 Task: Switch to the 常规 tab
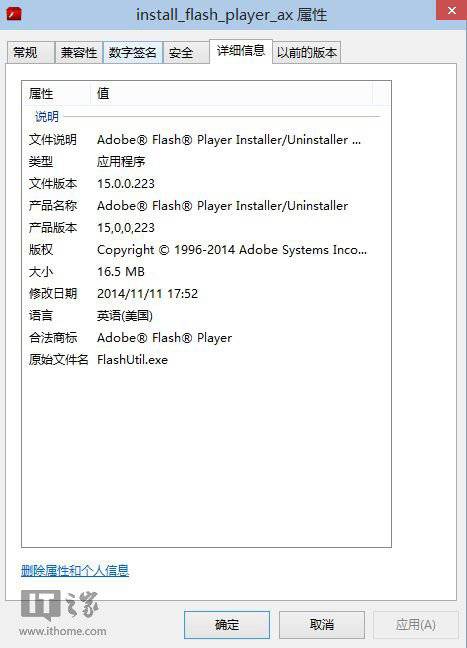(x=31, y=52)
